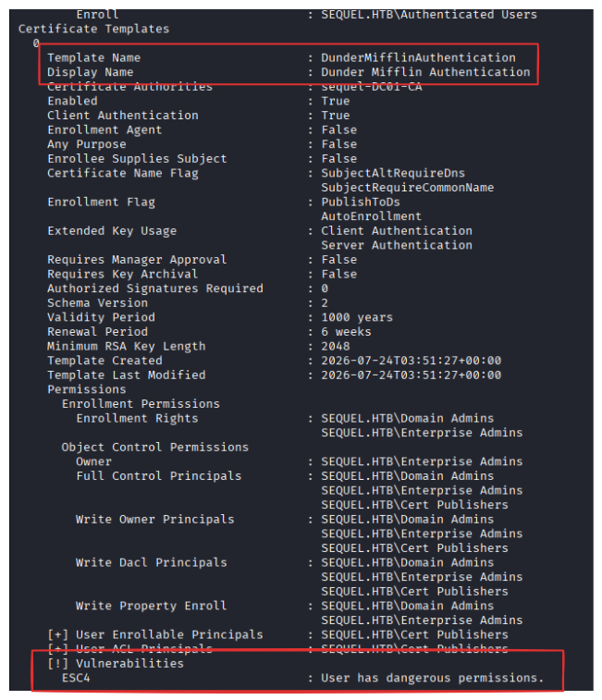
Task: Click the Minimum RSA Key Length 2048 value
Action: [x=336, y=346]
